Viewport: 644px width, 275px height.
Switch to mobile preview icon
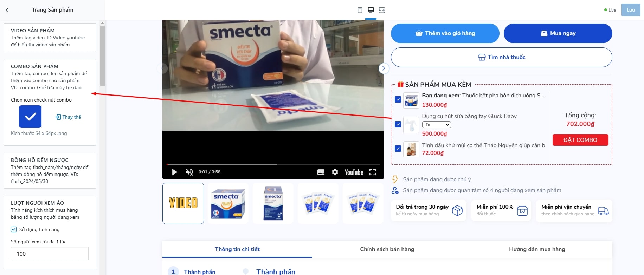tap(360, 10)
